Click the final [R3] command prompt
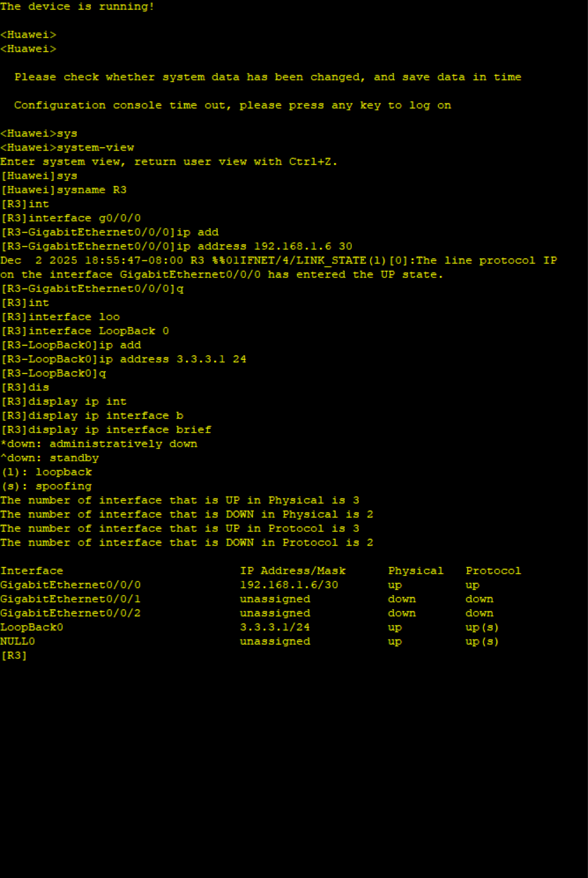The height and width of the screenshot is (878, 588). tap(14, 655)
